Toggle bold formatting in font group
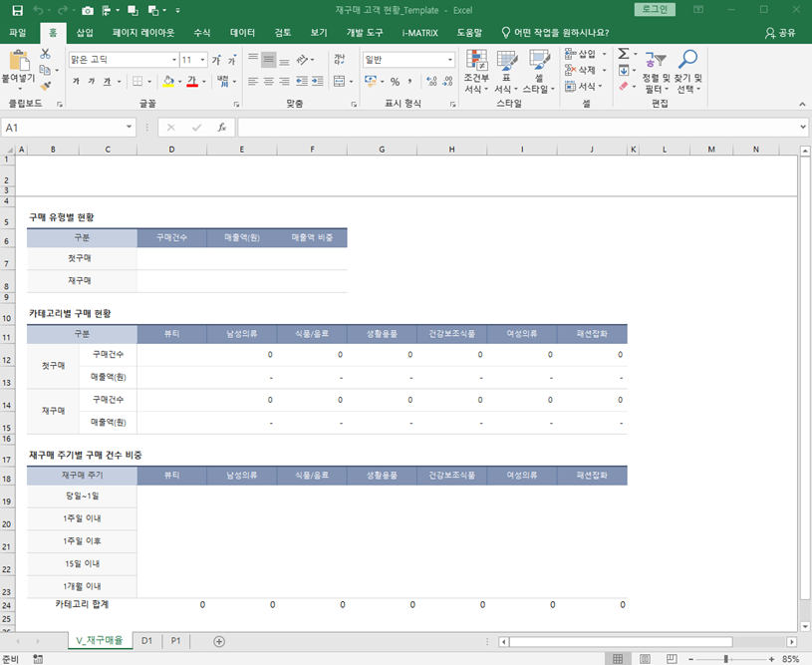Viewport: 812px width, 665px height. coord(77,82)
